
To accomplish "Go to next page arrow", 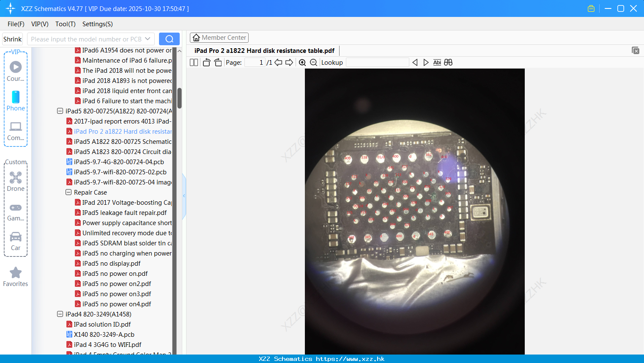I will coord(289,62).
